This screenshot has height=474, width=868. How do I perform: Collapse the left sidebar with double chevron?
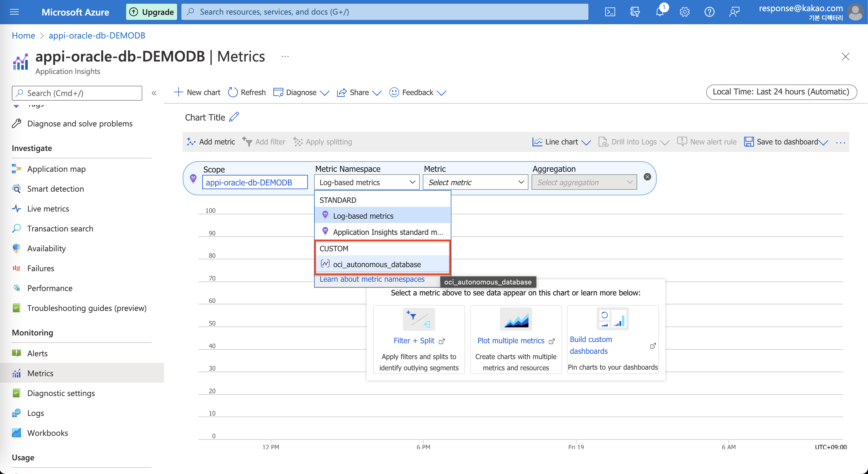pyautogui.click(x=154, y=93)
